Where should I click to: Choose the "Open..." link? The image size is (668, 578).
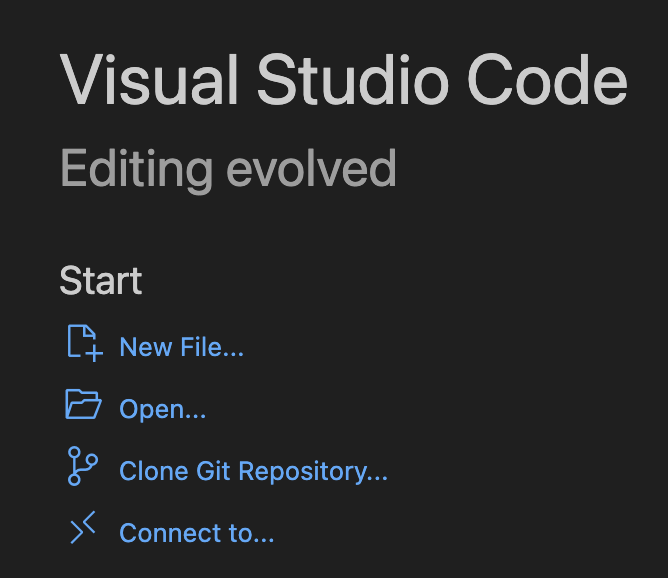(x=163, y=409)
